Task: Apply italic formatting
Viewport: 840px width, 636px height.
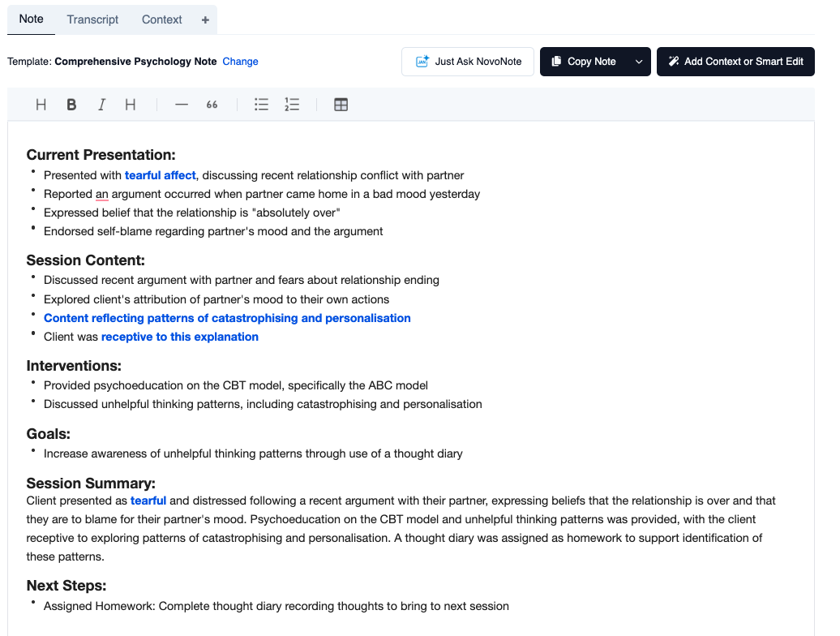Action: (102, 105)
